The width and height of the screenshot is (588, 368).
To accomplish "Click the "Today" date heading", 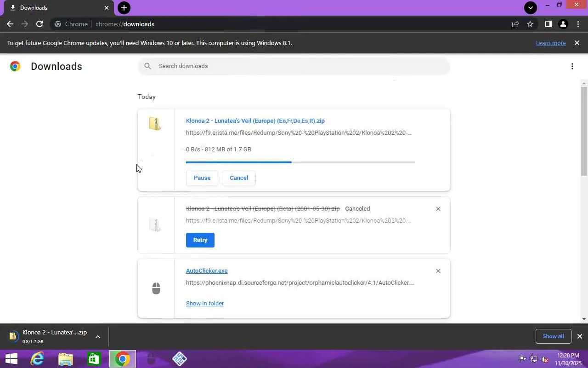I will (147, 97).
